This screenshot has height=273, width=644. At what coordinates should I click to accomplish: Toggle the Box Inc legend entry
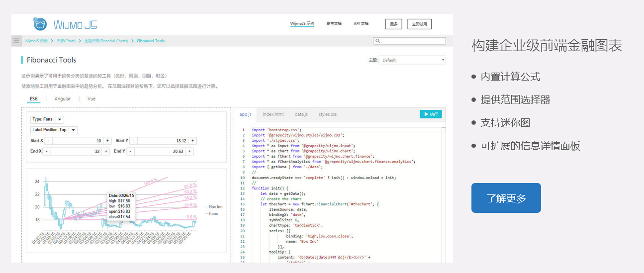tap(213, 206)
